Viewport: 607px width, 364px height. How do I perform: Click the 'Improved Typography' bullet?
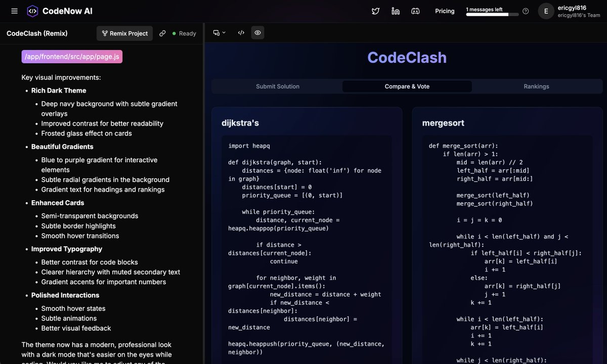pyautogui.click(x=67, y=249)
